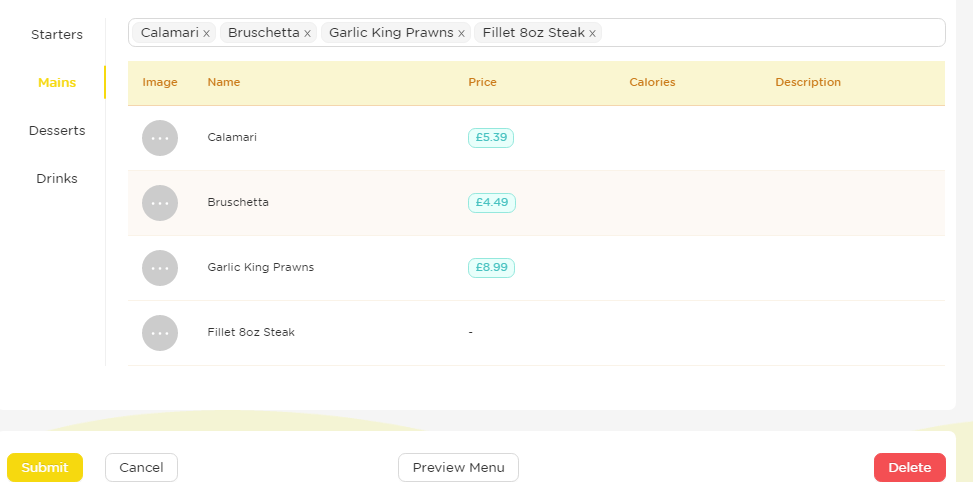Open the Calamari image placeholder
The image size is (973, 482).
(160, 138)
